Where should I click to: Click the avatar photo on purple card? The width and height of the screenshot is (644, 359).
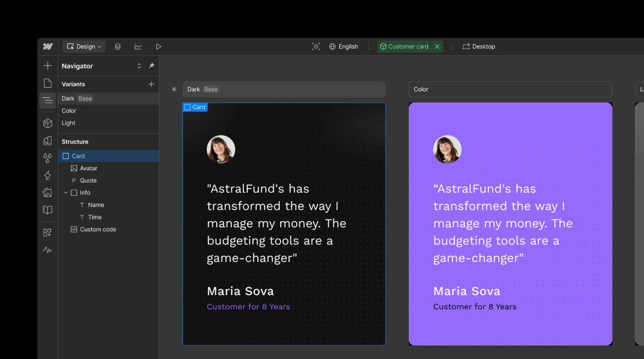[x=447, y=149]
